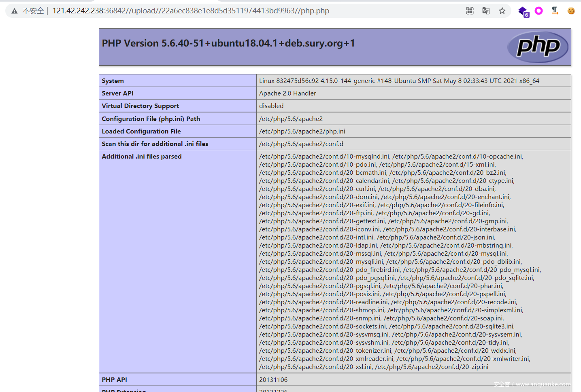Open the paragraph-mark extension icon
Screen dimensions: 581x392
(555, 11)
